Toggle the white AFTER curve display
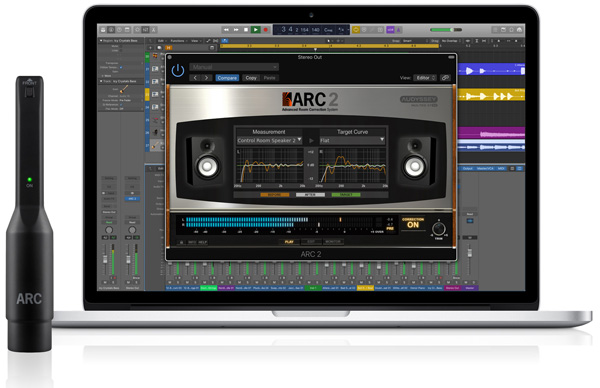Image resolution: width=600 pixels, height=388 pixels. tap(310, 195)
